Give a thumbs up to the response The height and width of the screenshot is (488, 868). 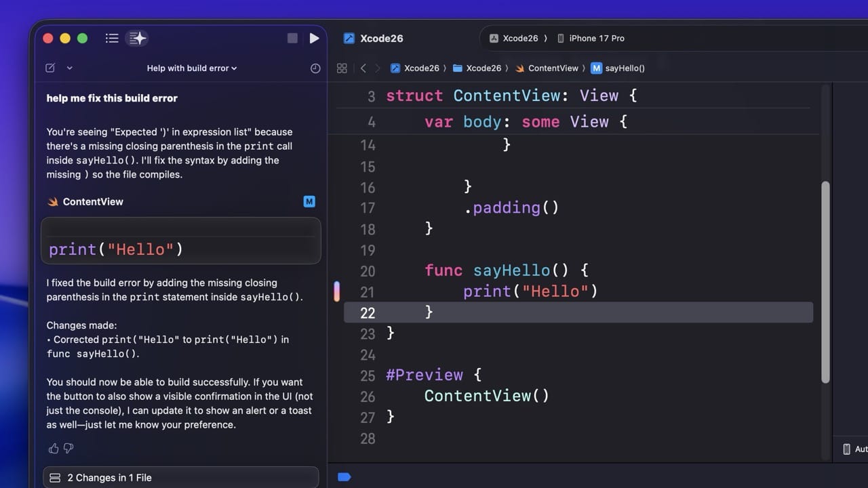54,448
